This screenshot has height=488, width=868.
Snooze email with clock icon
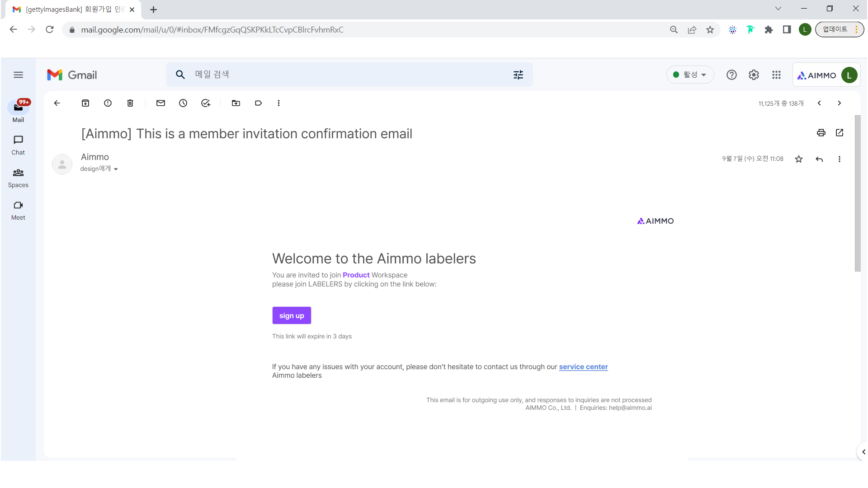click(183, 103)
